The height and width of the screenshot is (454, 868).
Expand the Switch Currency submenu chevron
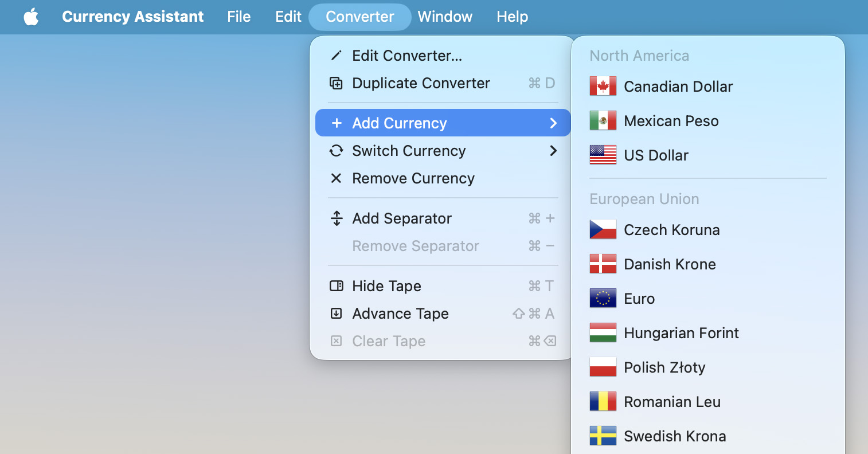[x=553, y=151]
